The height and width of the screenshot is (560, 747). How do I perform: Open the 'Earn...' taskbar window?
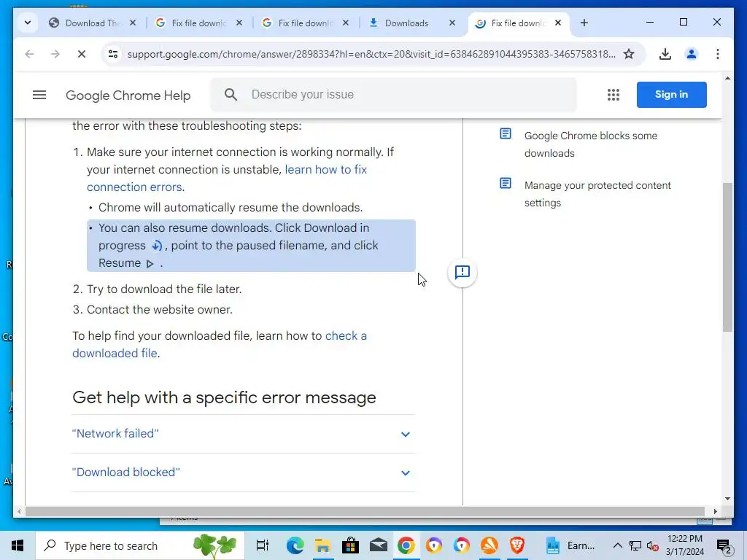click(x=571, y=545)
